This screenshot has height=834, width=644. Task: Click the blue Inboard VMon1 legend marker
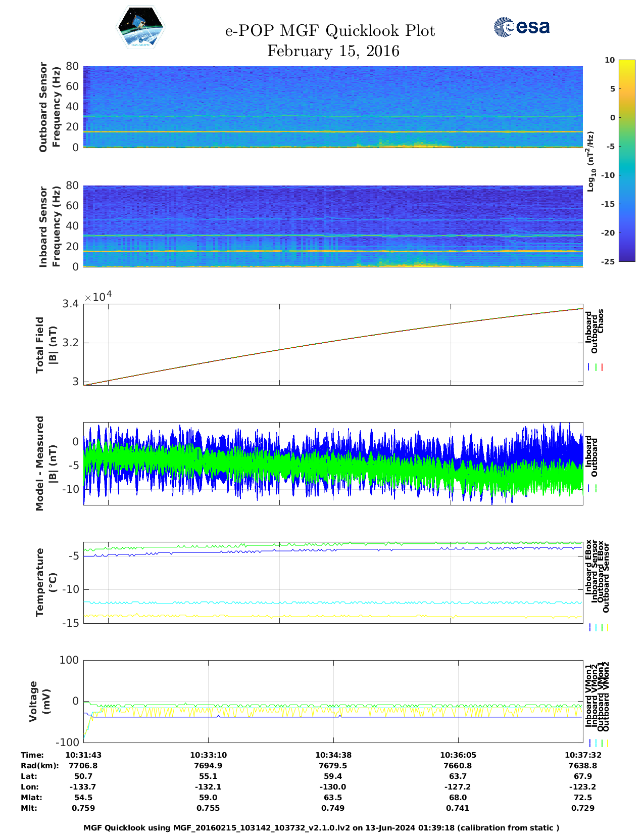(x=589, y=743)
